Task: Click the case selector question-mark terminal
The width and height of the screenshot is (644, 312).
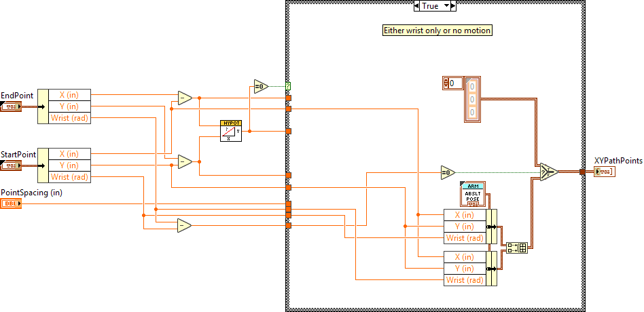Action: pos(288,86)
